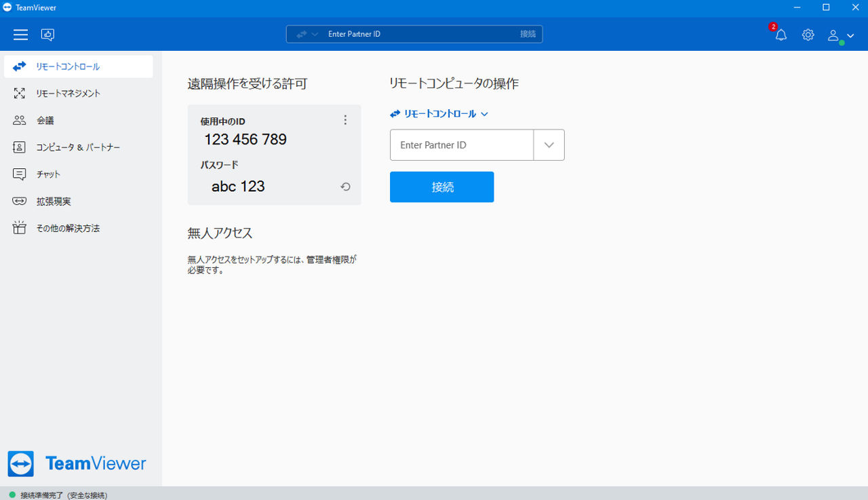Open 拡張現実 in sidebar
This screenshot has height=500, width=868.
78,201
